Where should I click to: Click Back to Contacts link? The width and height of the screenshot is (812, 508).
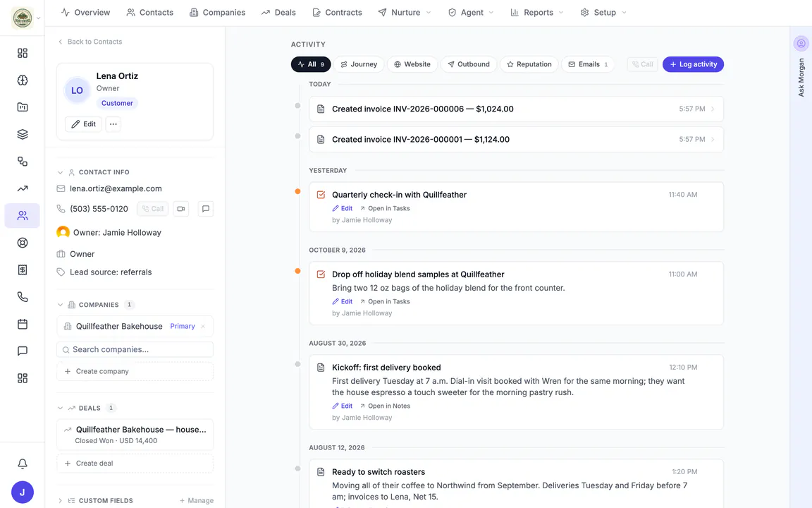click(x=90, y=42)
